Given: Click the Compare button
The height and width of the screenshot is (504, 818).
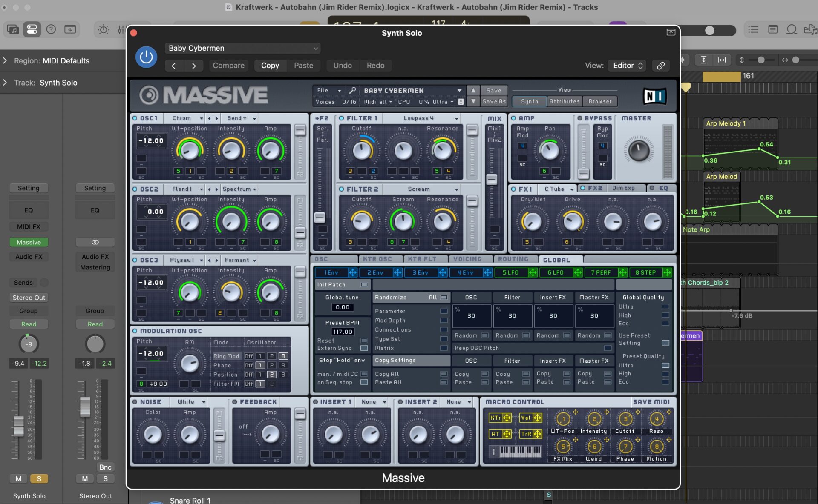Looking at the screenshot, I should pyautogui.click(x=229, y=66).
